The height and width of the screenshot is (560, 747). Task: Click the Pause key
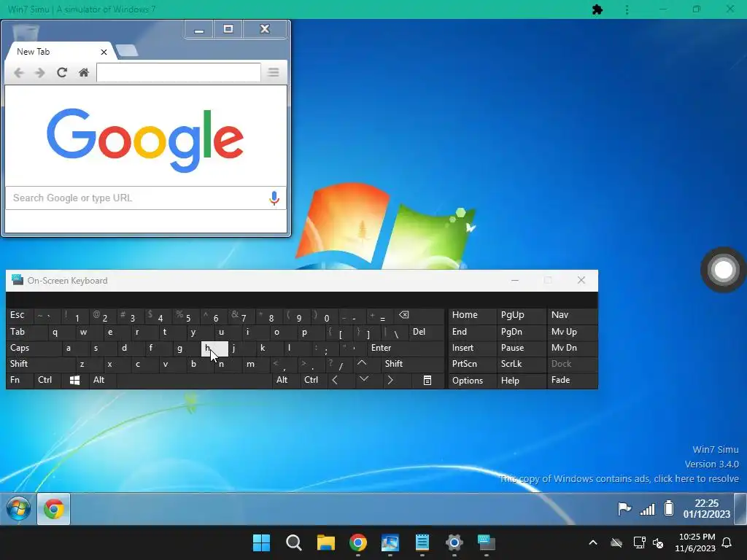point(522,348)
